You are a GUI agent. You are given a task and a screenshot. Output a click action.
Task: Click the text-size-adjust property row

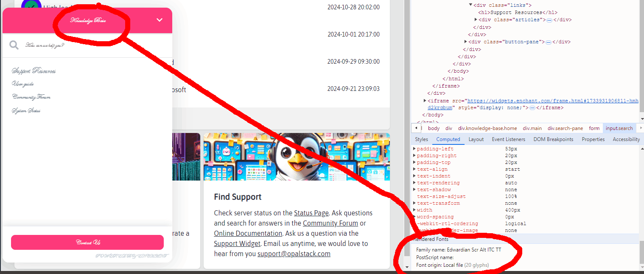pyautogui.click(x=525, y=196)
